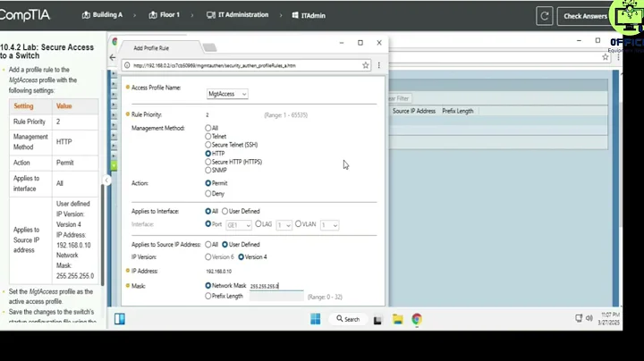Click the Prefix Length input field

(276, 297)
